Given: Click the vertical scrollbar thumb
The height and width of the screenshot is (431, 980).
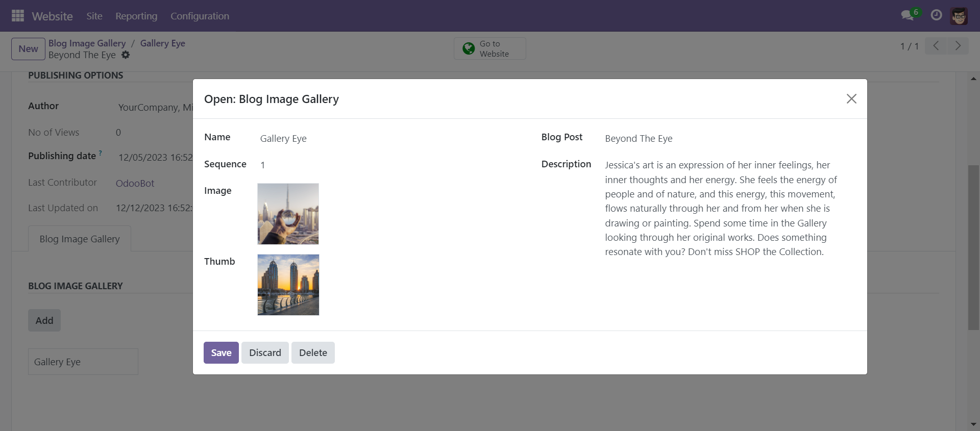Looking at the screenshot, I should pyautogui.click(x=973, y=247).
